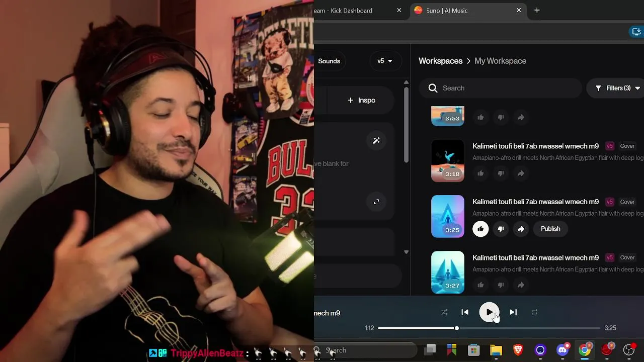This screenshot has height=362, width=644.
Task: Click the workspace Search field
Action: pos(501,88)
